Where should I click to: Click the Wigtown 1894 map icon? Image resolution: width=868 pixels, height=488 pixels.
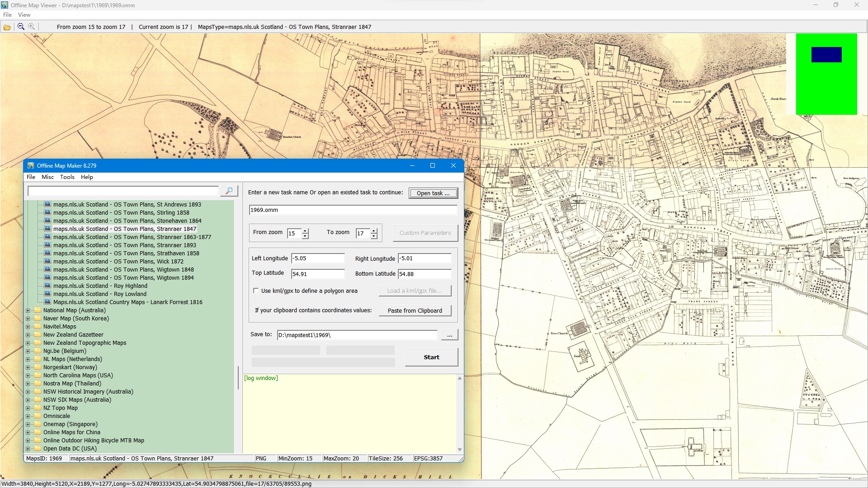click(47, 278)
